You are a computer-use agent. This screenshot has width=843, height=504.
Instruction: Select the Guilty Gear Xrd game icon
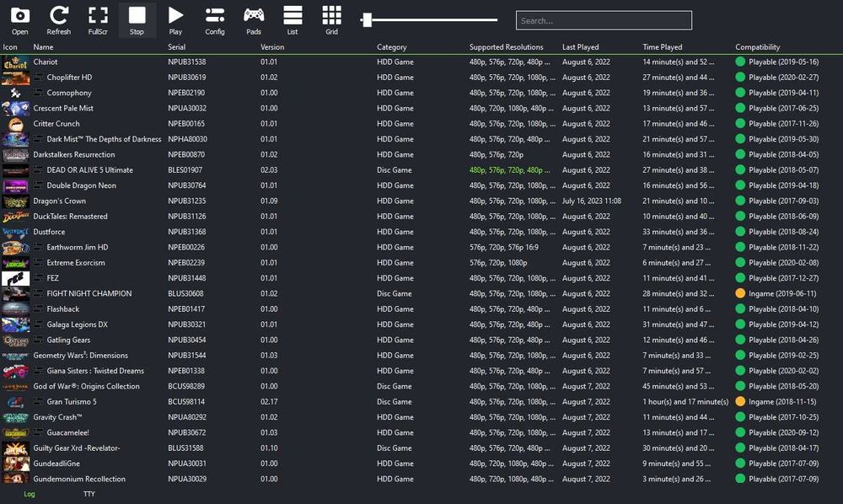(15, 448)
